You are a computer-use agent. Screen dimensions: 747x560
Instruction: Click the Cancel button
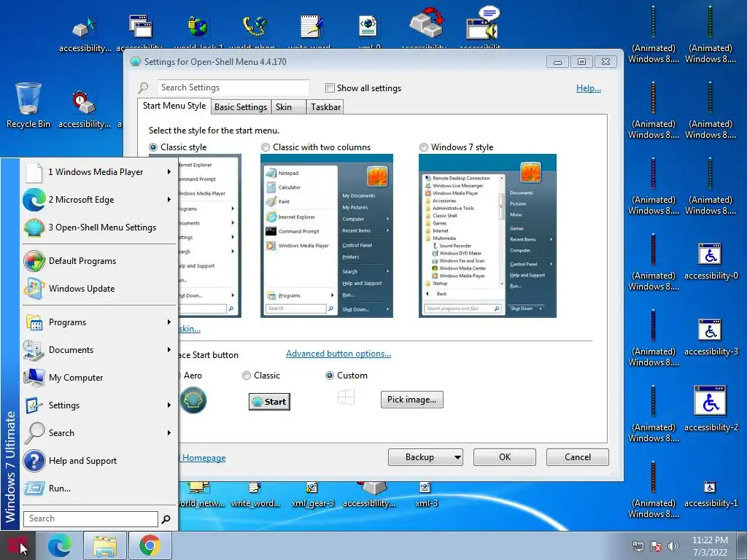[x=578, y=457]
